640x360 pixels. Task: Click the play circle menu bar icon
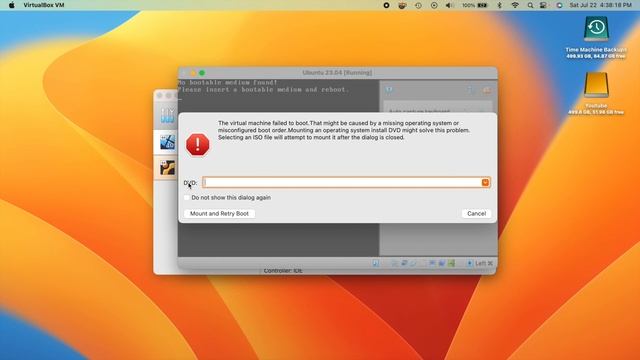click(x=434, y=5)
